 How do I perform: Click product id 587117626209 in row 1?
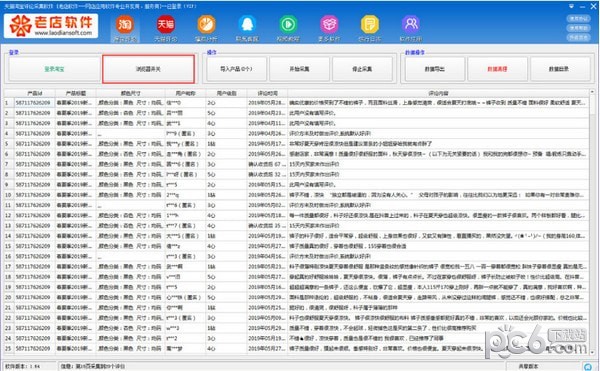35,103
